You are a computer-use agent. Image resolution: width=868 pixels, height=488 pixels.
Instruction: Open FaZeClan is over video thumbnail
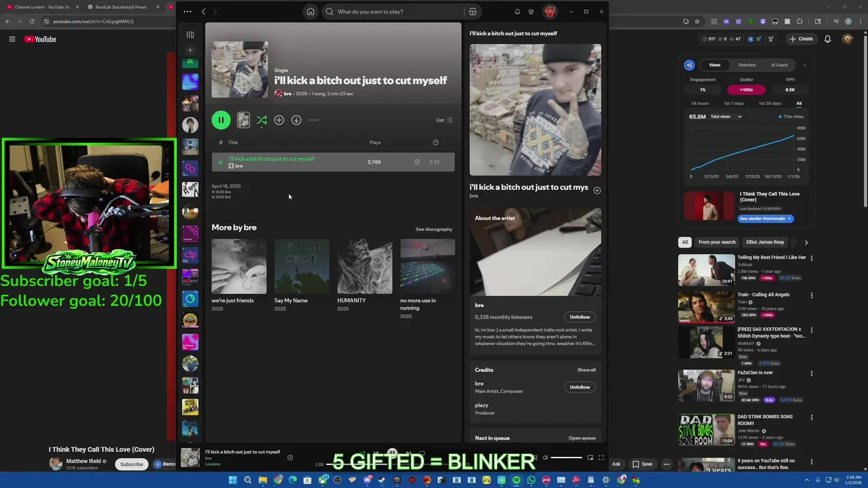[x=706, y=386]
